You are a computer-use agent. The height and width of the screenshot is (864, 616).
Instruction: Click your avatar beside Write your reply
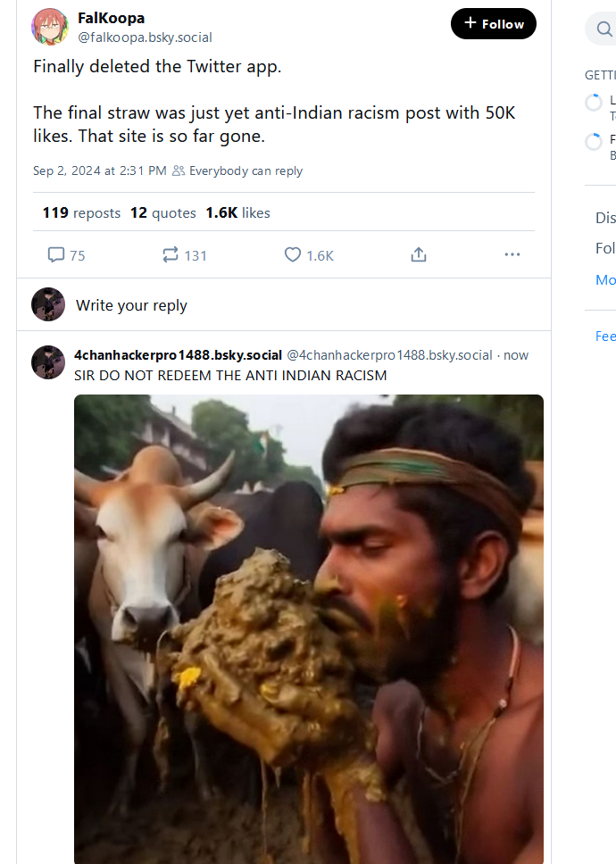tap(48, 304)
